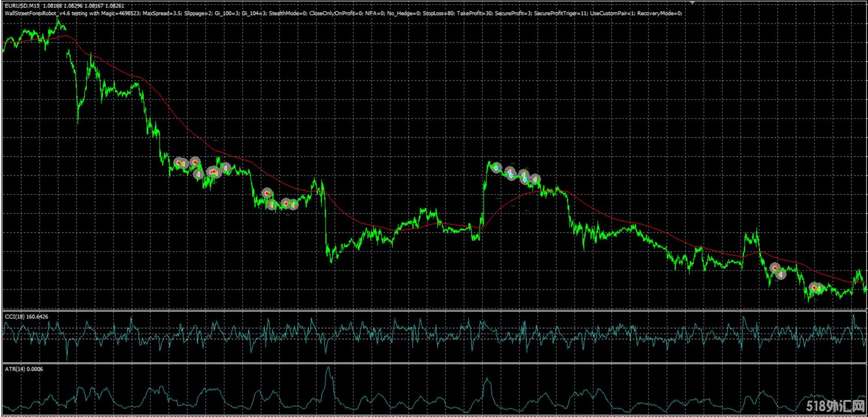This screenshot has height=417, width=868.
Task: Click the chart shift triangle at top edge
Action: (x=692, y=2)
